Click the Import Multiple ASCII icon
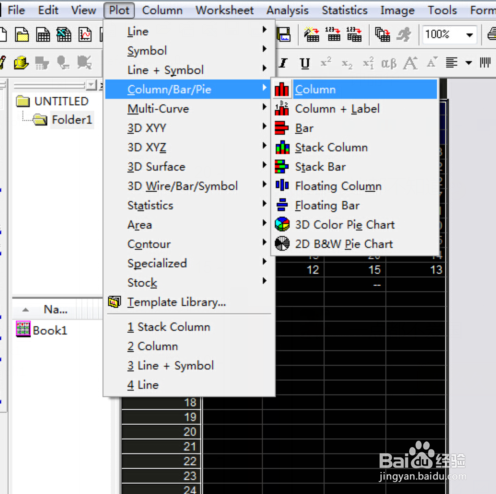 click(x=354, y=35)
